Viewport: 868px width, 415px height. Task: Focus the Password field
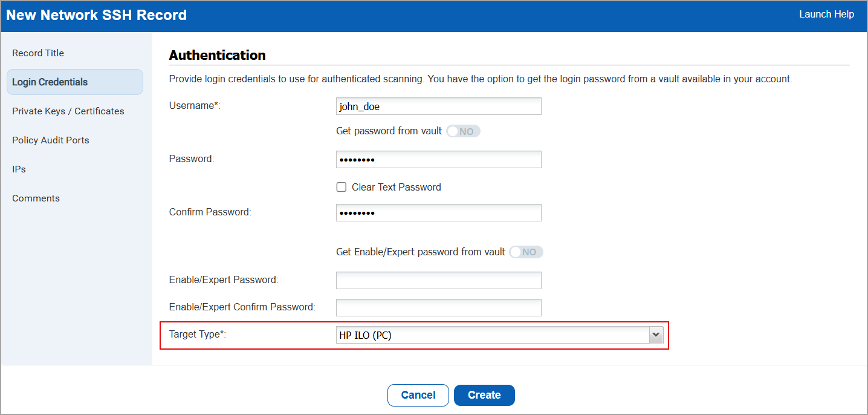[x=438, y=160]
